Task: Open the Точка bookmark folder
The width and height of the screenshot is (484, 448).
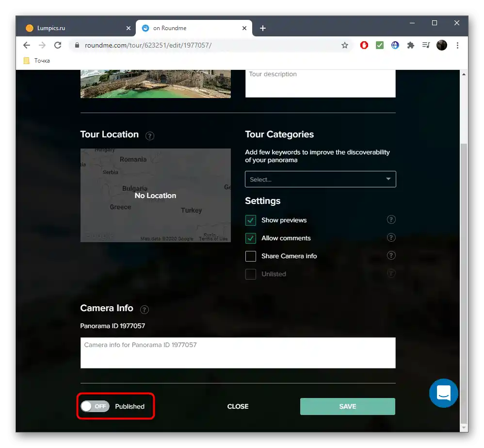Action: 37,61
